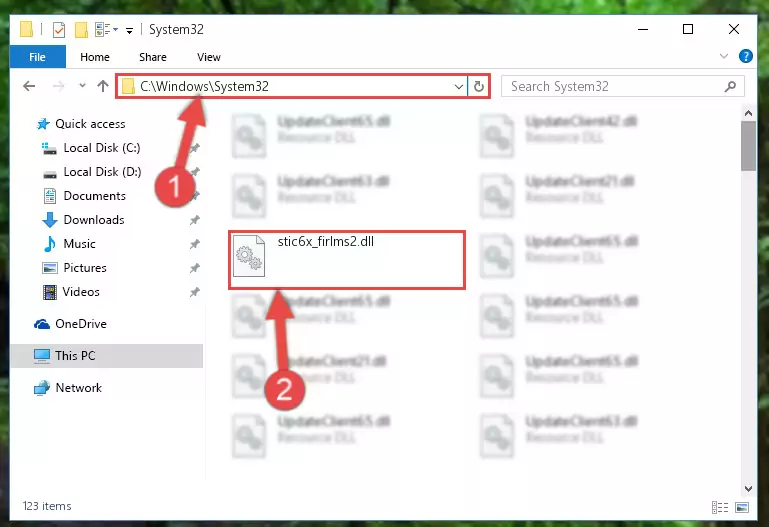Screen dimensions: 769x527
Task: Expand the address bar history dropdown
Action: [x=459, y=87]
